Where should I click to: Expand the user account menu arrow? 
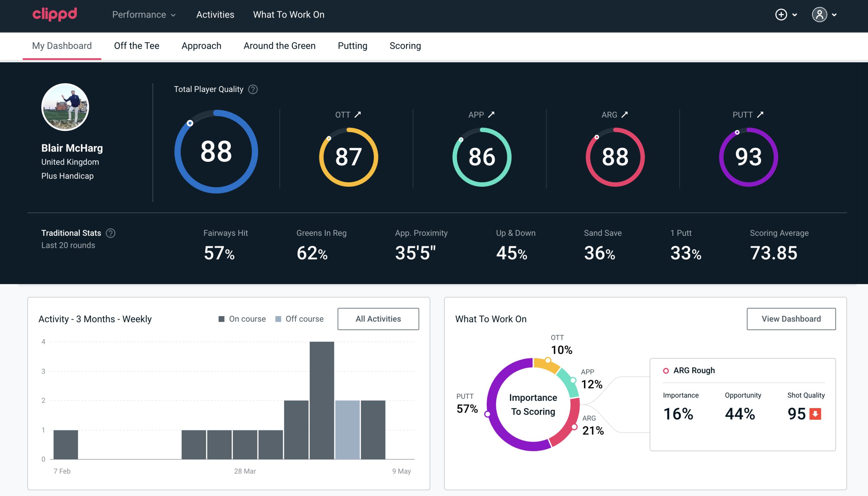point(835,15)
